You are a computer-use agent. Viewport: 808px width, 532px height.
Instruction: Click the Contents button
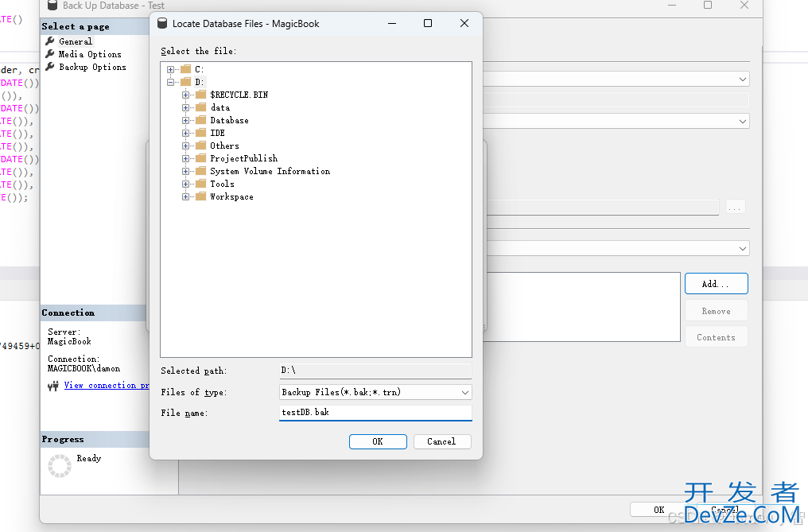click(x=717, y=338)
